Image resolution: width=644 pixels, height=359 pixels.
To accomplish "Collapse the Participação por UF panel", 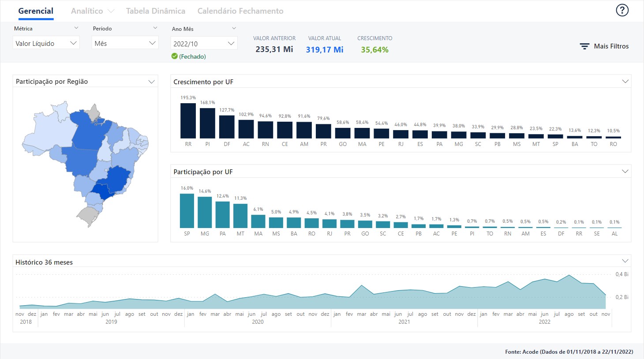I will pyautogui.click(x=625, y=172).
